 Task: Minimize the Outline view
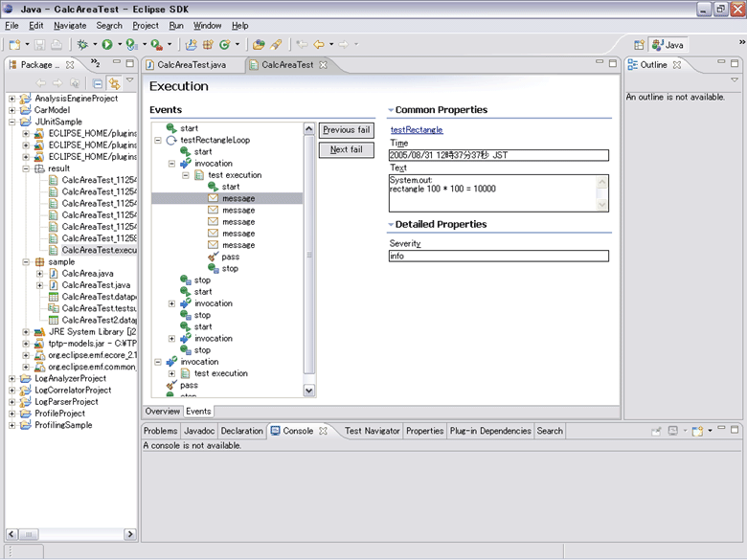pos(721,62)
